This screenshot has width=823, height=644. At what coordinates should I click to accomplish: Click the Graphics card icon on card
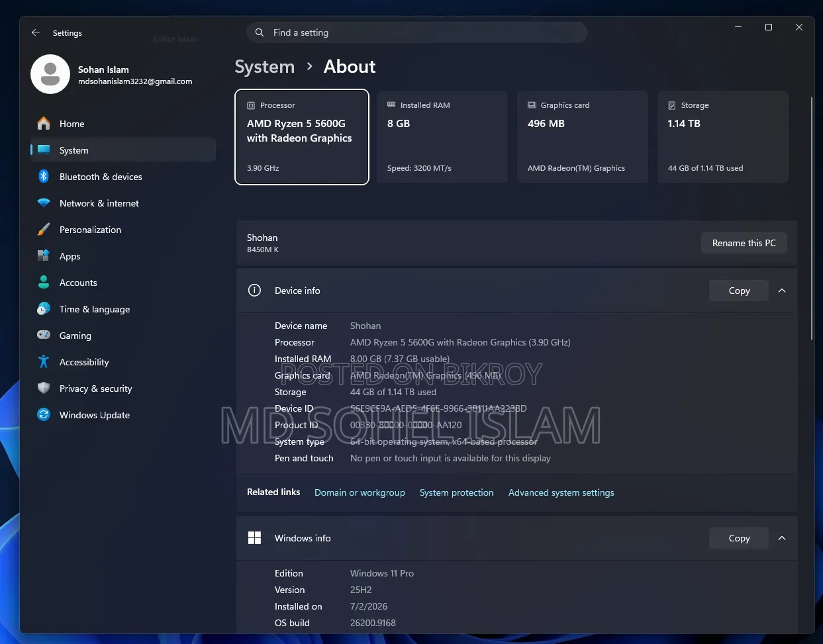532,105
